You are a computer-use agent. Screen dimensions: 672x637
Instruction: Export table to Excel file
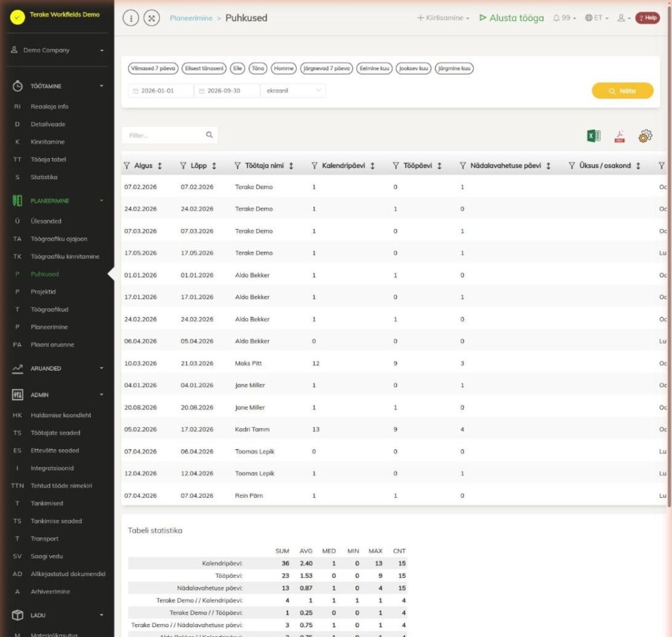pos(593,136)
